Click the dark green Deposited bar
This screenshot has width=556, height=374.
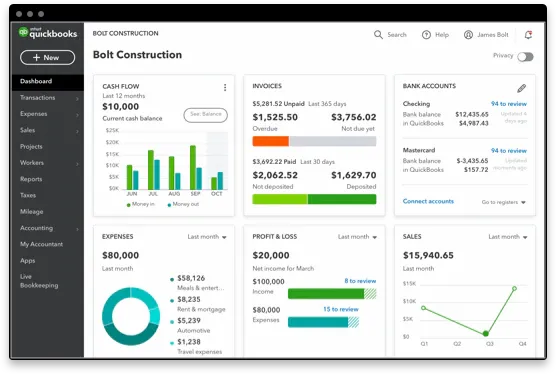click(x=342, y=199)
